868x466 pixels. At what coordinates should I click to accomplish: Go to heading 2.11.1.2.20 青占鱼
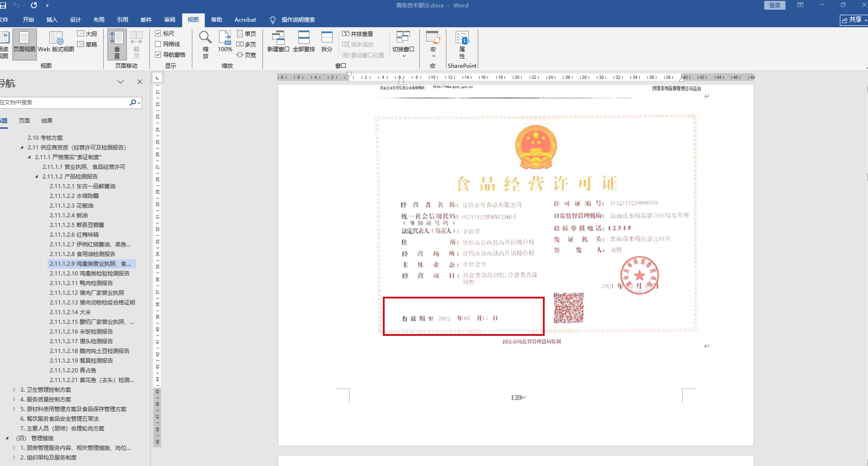[x=73, y=370]
